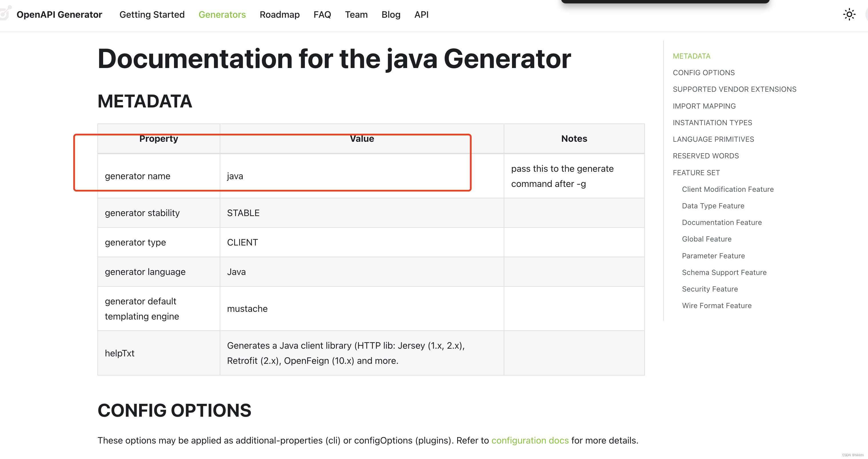Go to IMPORT MAPPING section

704,106
